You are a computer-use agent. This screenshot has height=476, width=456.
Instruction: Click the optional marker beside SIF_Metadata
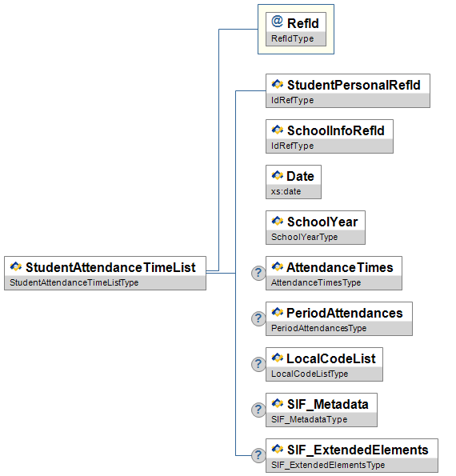(258, 410)
